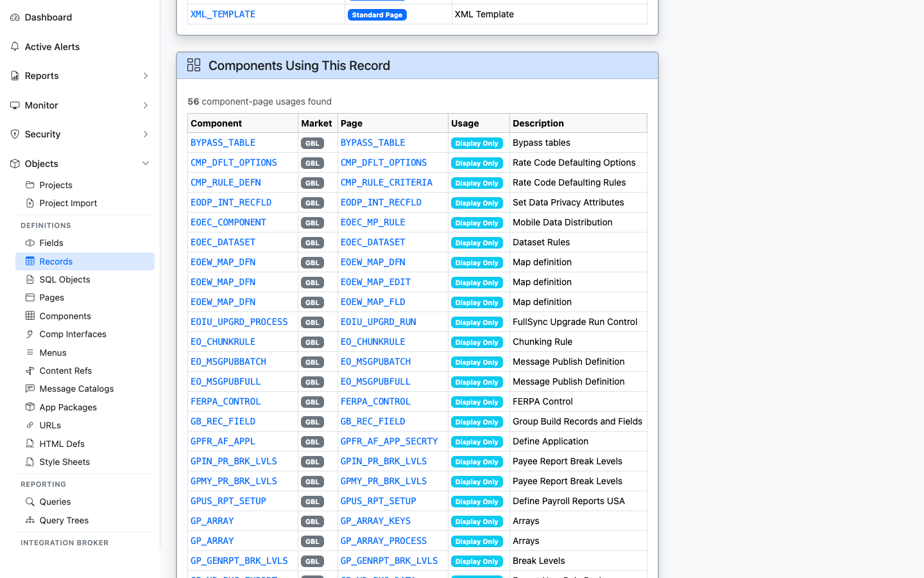Click 'FullSync Upgrade Run Control' description

(575, 322)
